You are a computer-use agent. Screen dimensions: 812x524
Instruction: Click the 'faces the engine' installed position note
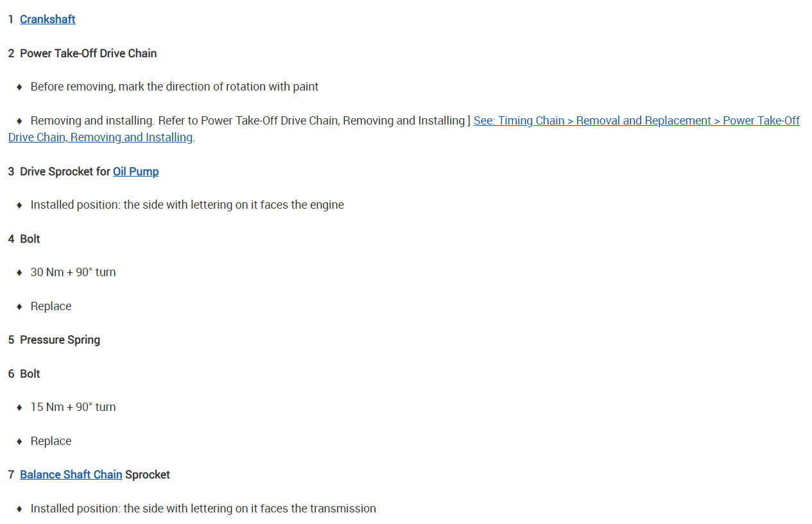pyautogui.click(x=187, y=205)
